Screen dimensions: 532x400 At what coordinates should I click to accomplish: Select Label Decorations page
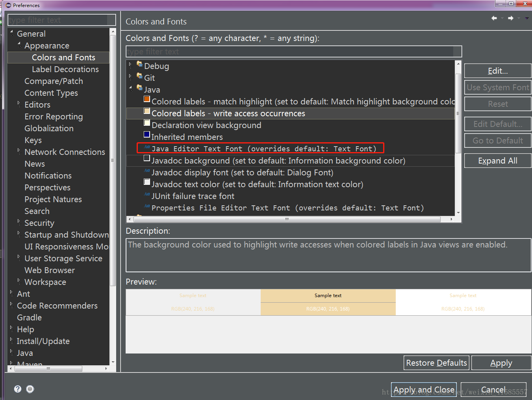click(65, 69)
